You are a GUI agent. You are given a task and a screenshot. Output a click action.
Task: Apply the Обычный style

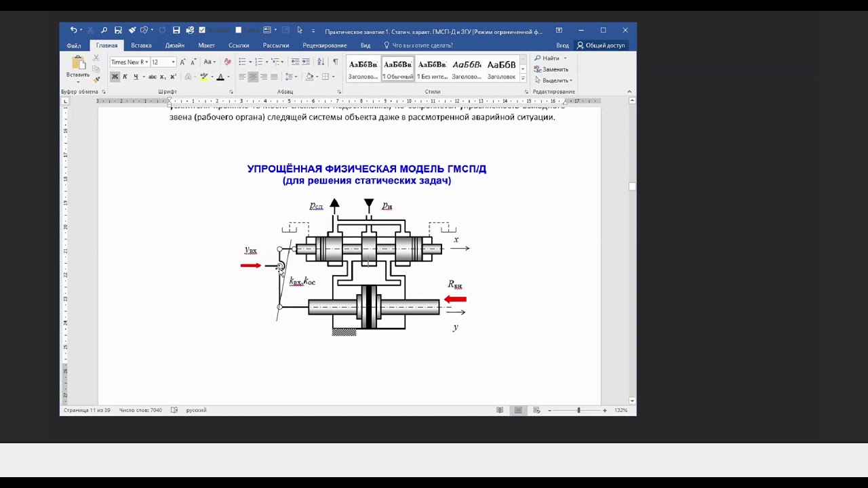pyautogui.click(x=397, y=69)
